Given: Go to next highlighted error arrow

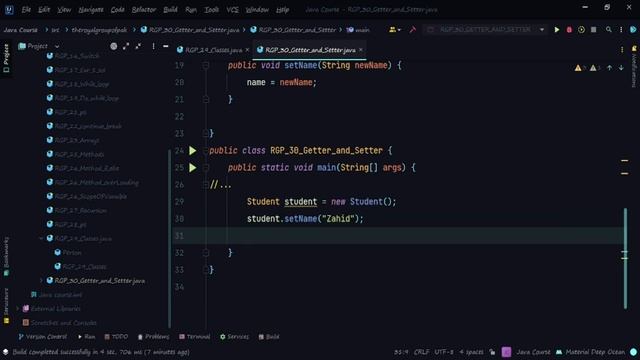Looking at the screenshot, I should tap(621, 68).
